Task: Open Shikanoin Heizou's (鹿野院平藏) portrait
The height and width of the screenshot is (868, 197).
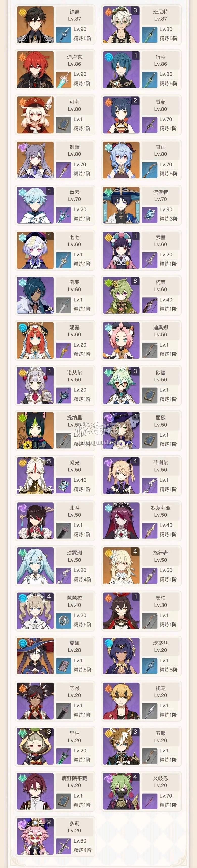Action: tap(35, 792)
